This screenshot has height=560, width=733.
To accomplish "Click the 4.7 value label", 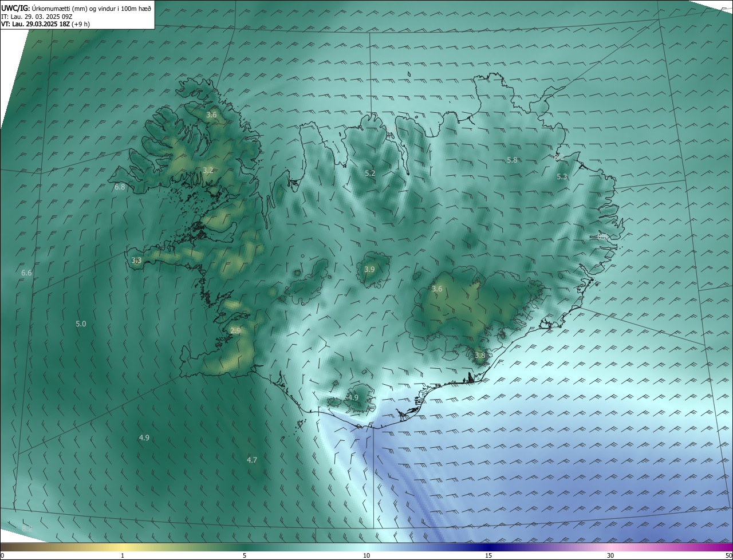I will tap(252, 460).
